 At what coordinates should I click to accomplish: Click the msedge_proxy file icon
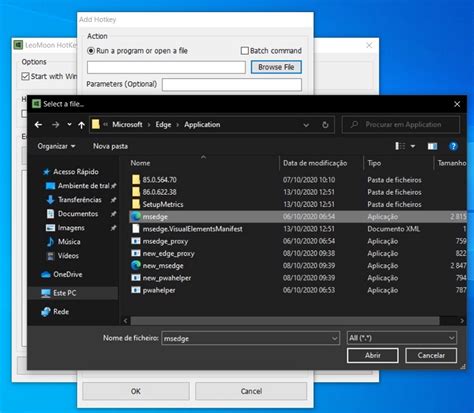pyautogui.click(x=136, y=241)
